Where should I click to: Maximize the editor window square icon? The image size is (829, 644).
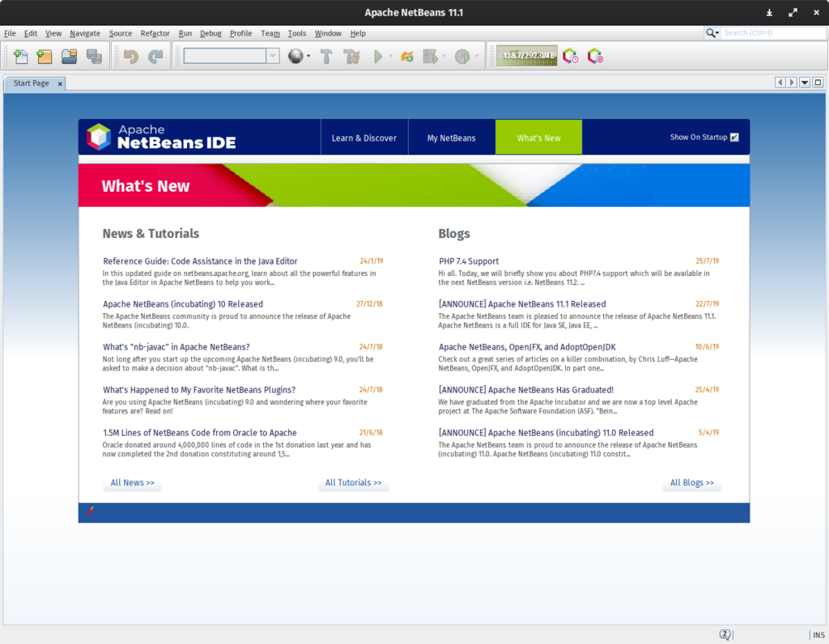(x=818, y=83)
